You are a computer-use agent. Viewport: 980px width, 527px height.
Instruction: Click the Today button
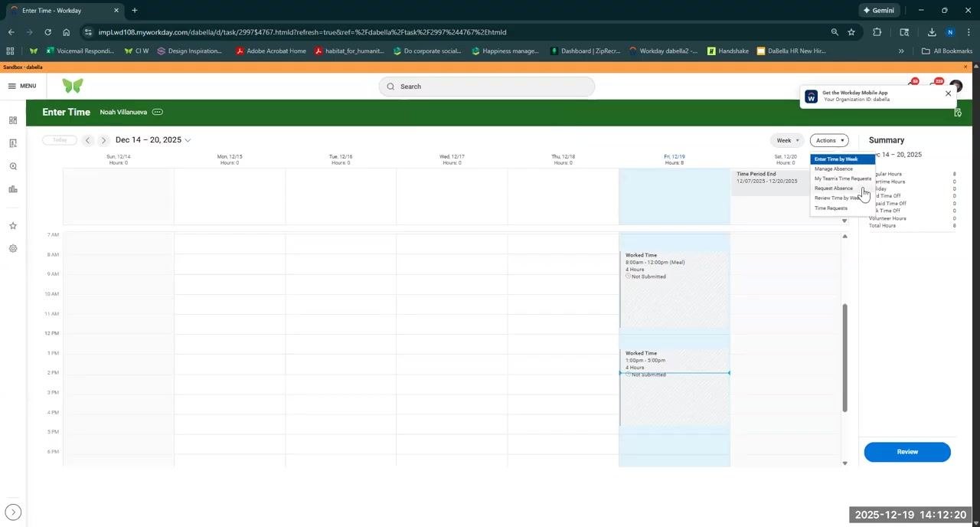coord(60,140)
